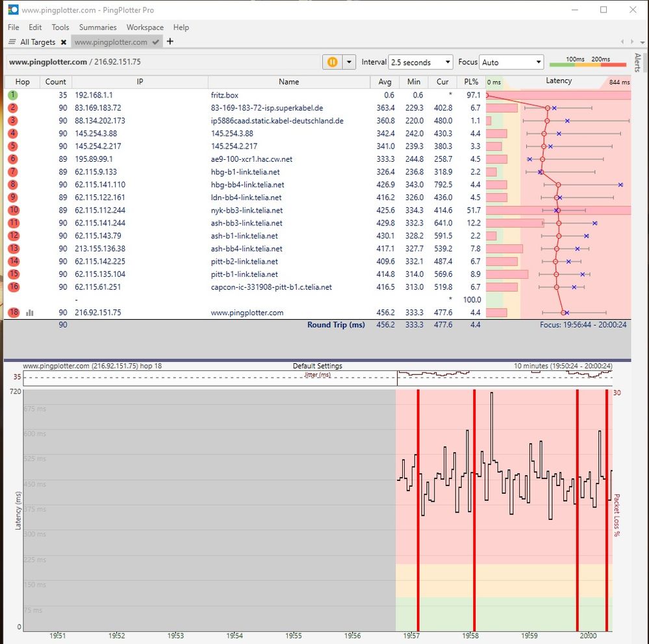Select the red hop 15 circle icon

coord(13,274)
